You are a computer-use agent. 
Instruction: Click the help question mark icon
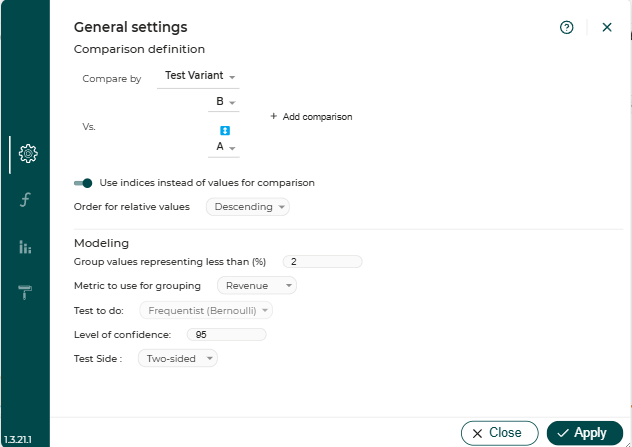(x=567, y=27)
